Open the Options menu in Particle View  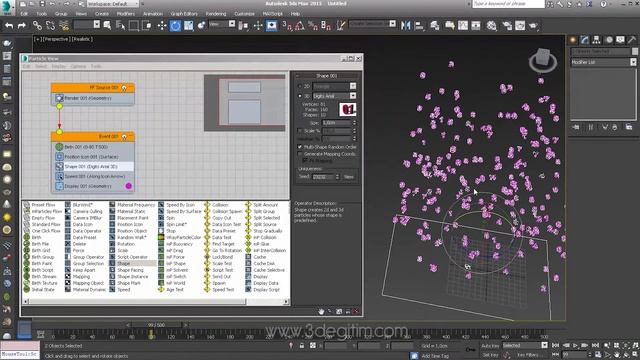[x=78, y=66]
